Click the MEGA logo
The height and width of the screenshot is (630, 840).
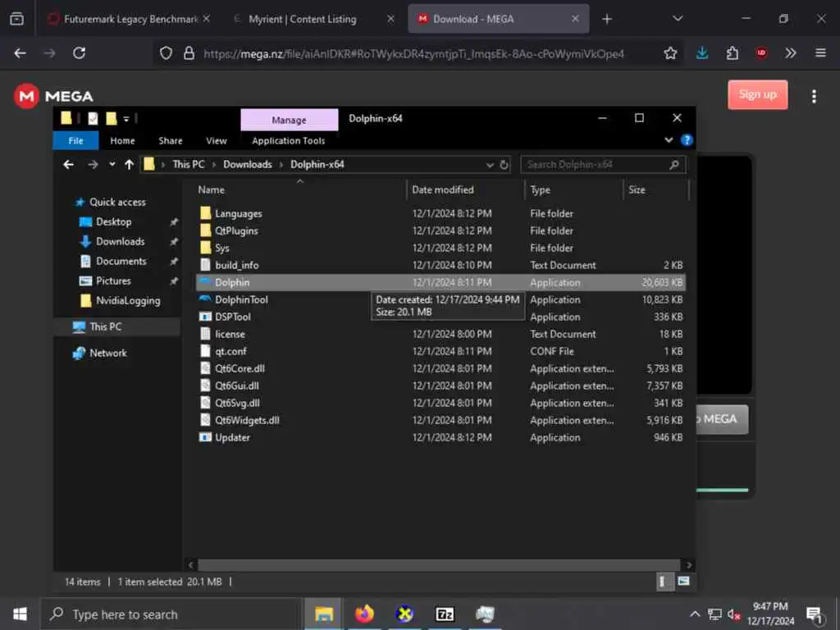point(53,96)
